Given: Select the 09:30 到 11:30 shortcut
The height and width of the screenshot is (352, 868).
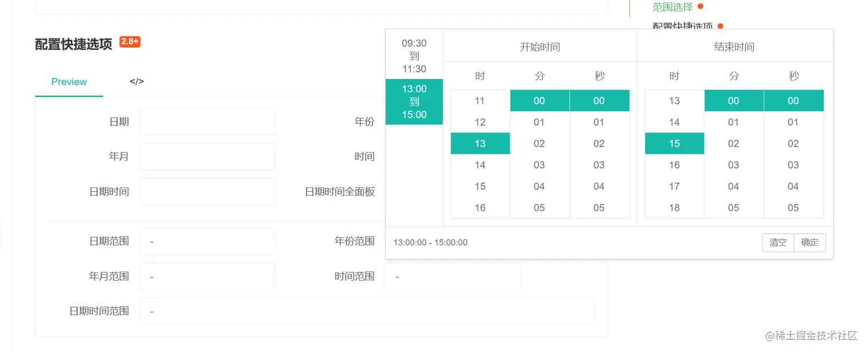Looking at the screenshot, I should pyautogui.click(x=414, y=56).
